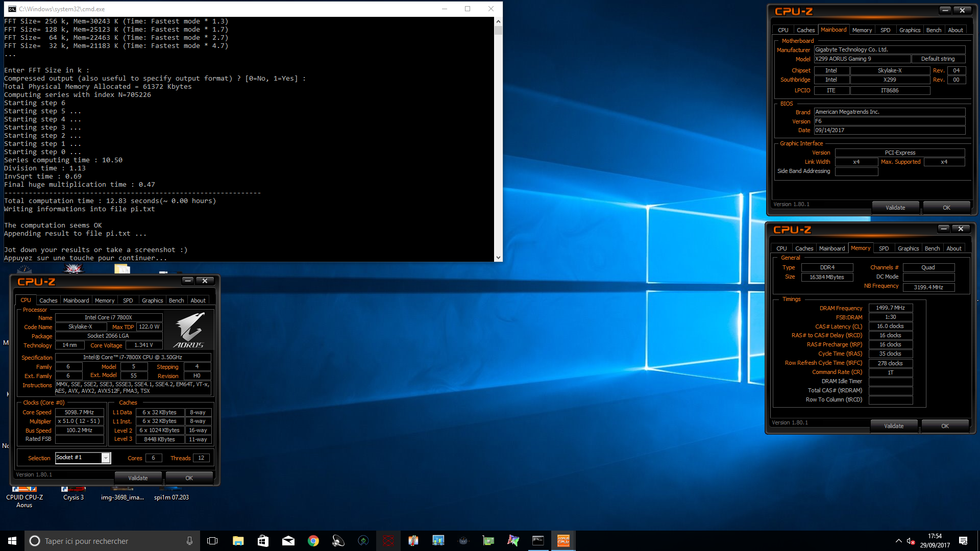Select Mainboard tab in Memory CPU-Z window

(832, 248)
